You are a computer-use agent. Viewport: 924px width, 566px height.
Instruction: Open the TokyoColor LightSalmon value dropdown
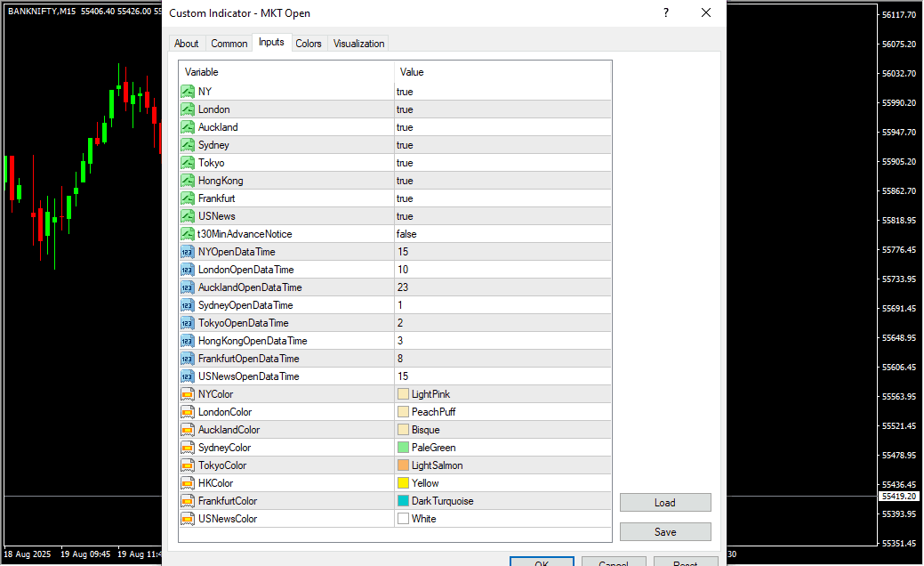(x=437, y=465)
